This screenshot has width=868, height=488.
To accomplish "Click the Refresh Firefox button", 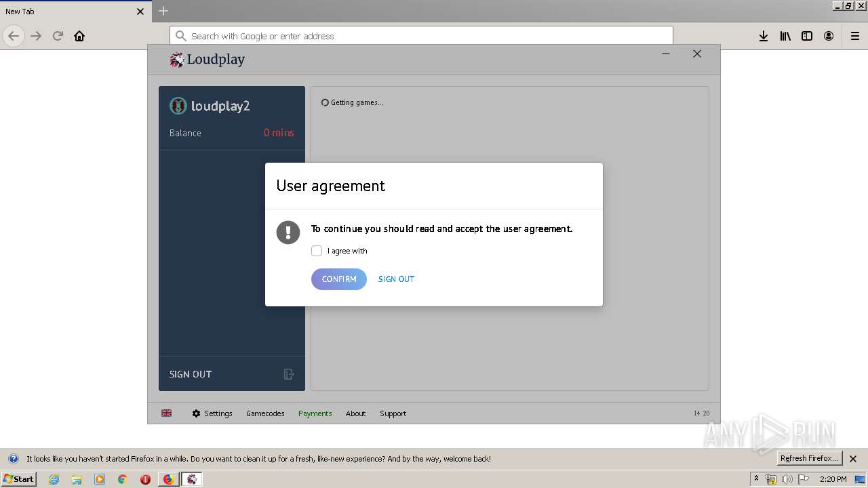I will pos(810,458).
